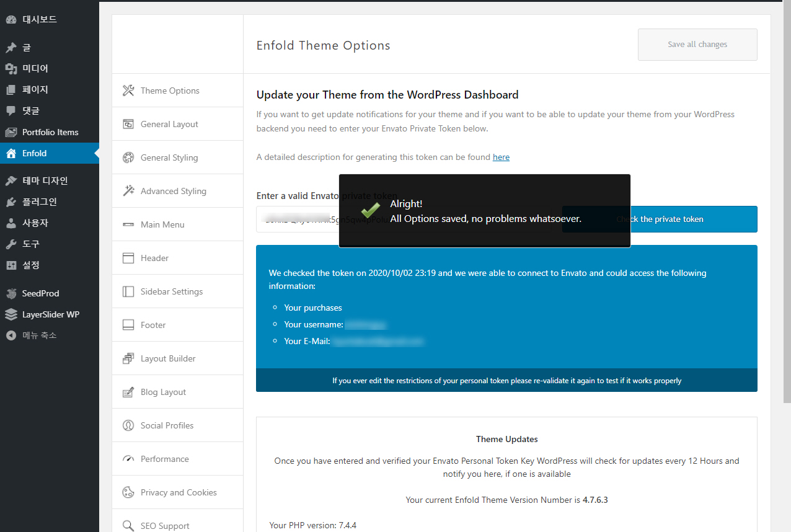
Task: Open the 플러그인 menu item
Action: (50, 202)
